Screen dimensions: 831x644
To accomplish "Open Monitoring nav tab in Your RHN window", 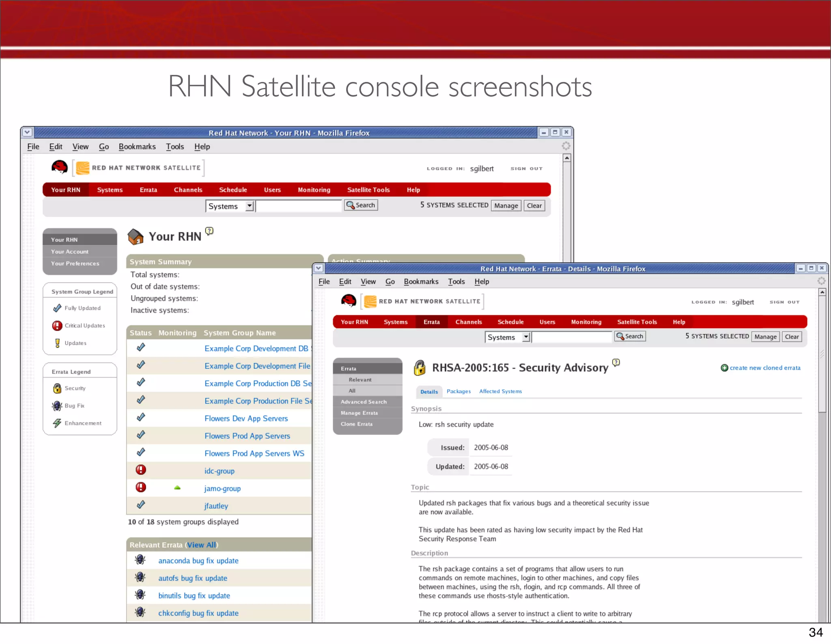I will click(x=314, y=190).
